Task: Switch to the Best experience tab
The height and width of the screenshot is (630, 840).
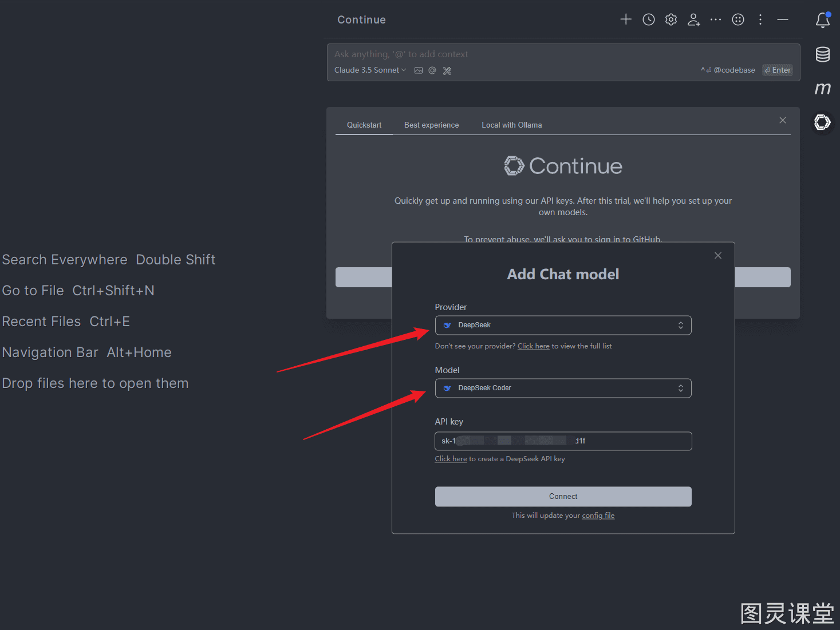Action: [x=432, y=125]
